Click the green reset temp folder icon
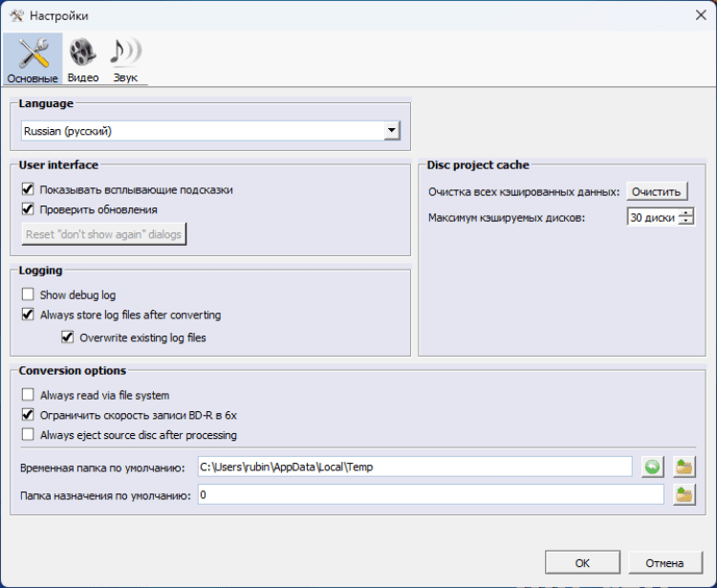Viewport: 717px width, 588px height. 652,467
